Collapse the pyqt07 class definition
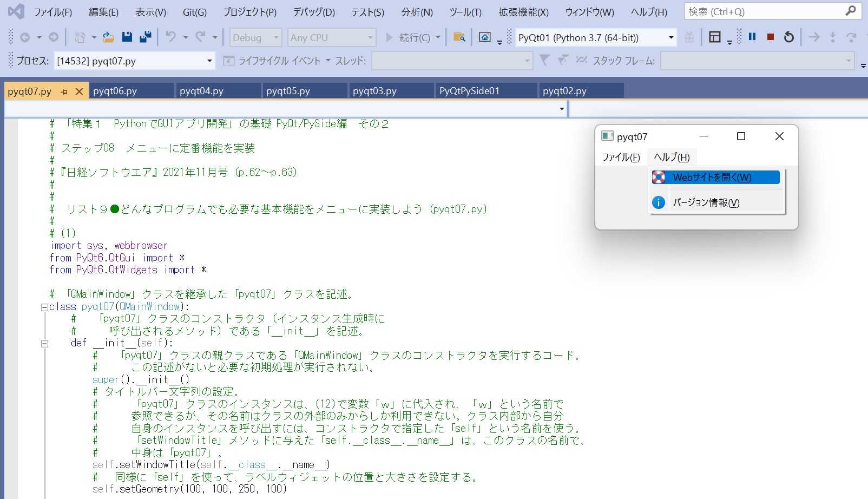Screen dimensions: 868x499 click(x=44, y=306)
